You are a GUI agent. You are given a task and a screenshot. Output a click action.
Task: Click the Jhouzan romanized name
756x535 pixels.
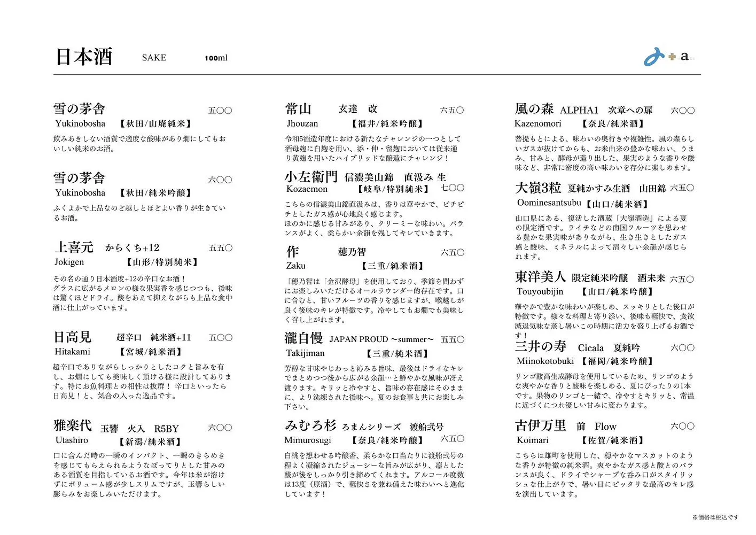(x=302, y=123)
